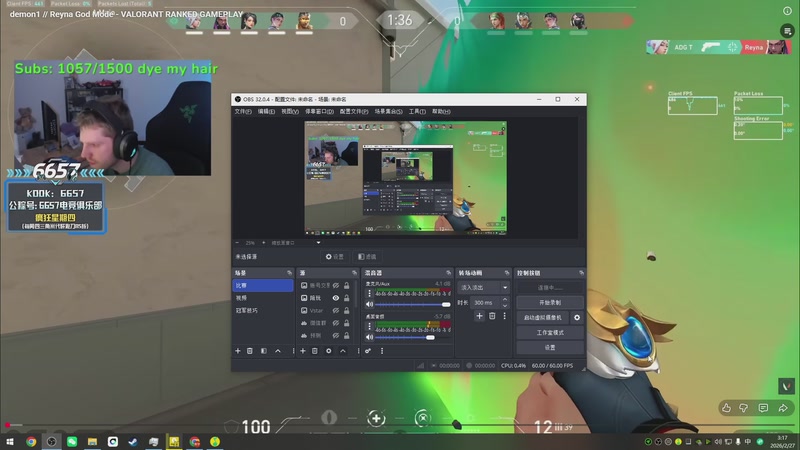
Task: Remove the selected source with trash icon
Action: tap(315, 351)
